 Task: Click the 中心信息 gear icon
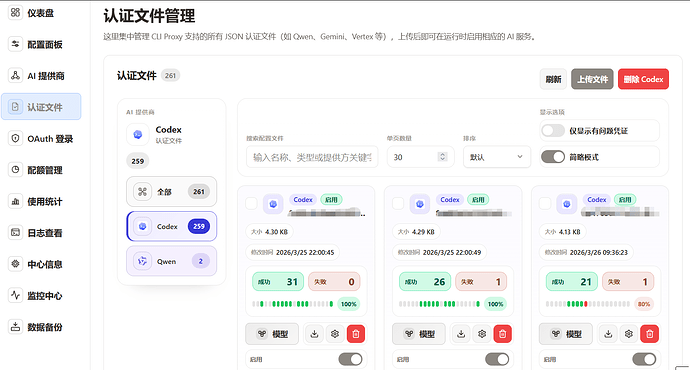click(x=15, y=264)
